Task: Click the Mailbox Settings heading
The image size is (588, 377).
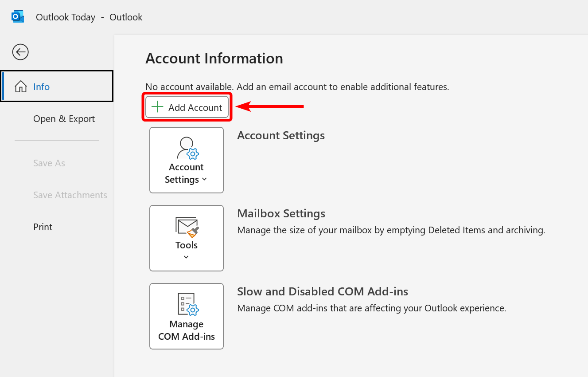Action: click(281, 213)
